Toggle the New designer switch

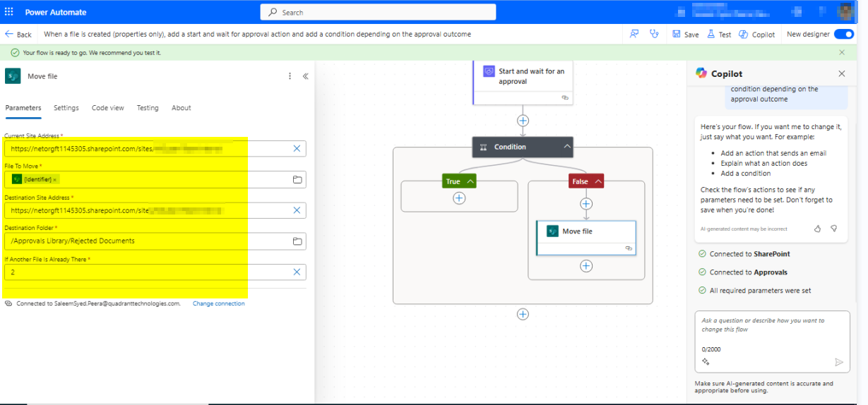pyautogui.click(x=843, y=34)
